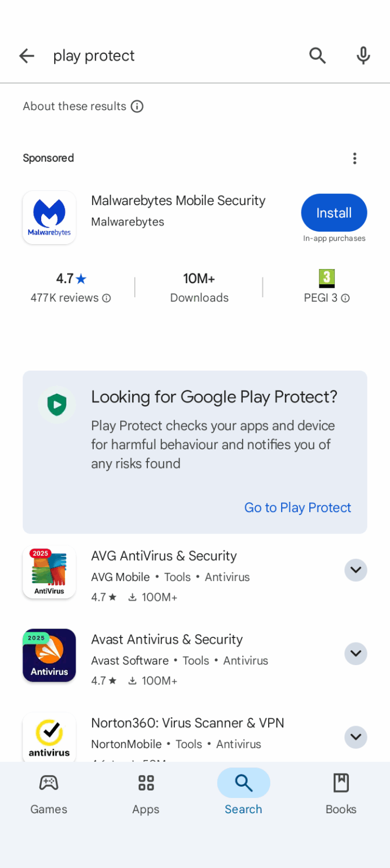Click the 'play protect' search field
The height and width of the screenshot is (868, 390).
coord(169,55)
